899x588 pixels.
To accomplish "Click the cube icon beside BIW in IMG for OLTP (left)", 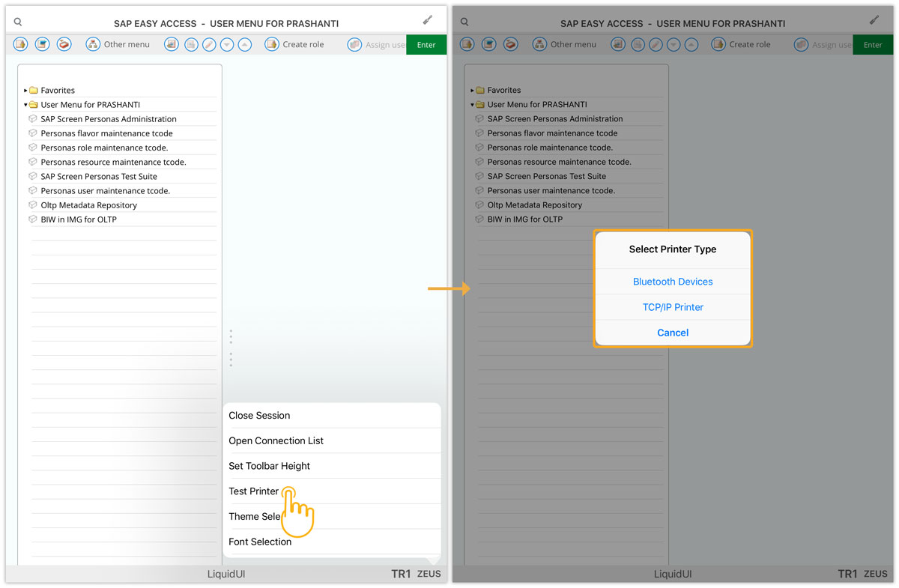I will pos(33,219).
